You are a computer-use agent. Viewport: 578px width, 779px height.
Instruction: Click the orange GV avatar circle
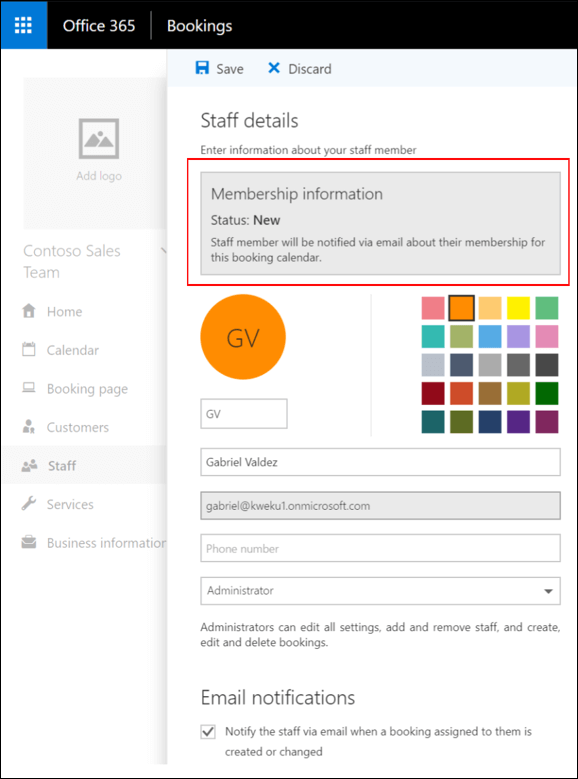click(x=243, y=337)
